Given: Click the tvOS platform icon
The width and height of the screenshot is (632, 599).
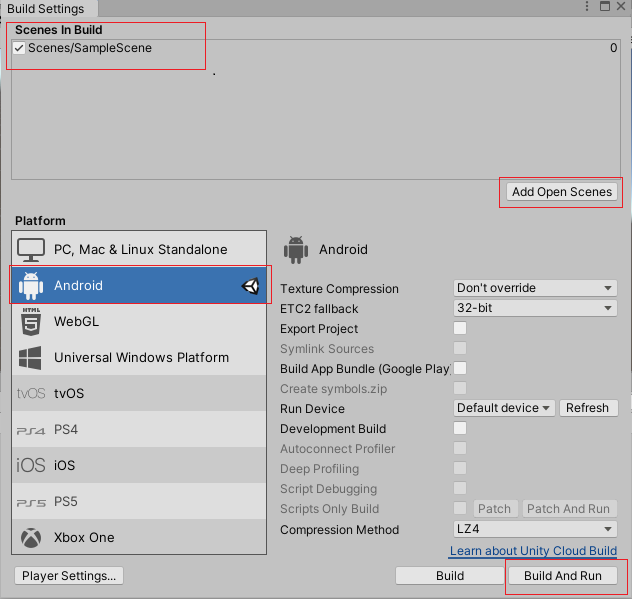Looking at the screenshot, I should (31, 393).
